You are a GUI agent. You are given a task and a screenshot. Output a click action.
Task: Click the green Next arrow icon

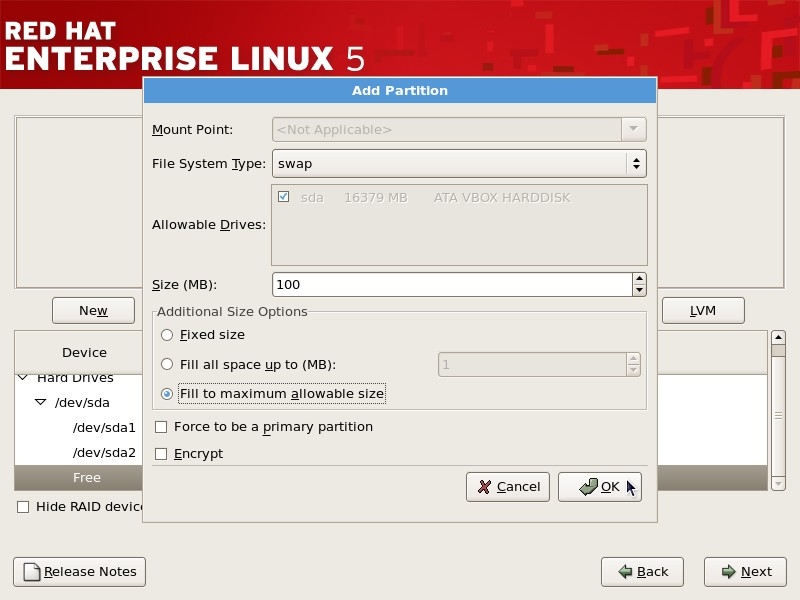tap(729, 571)
